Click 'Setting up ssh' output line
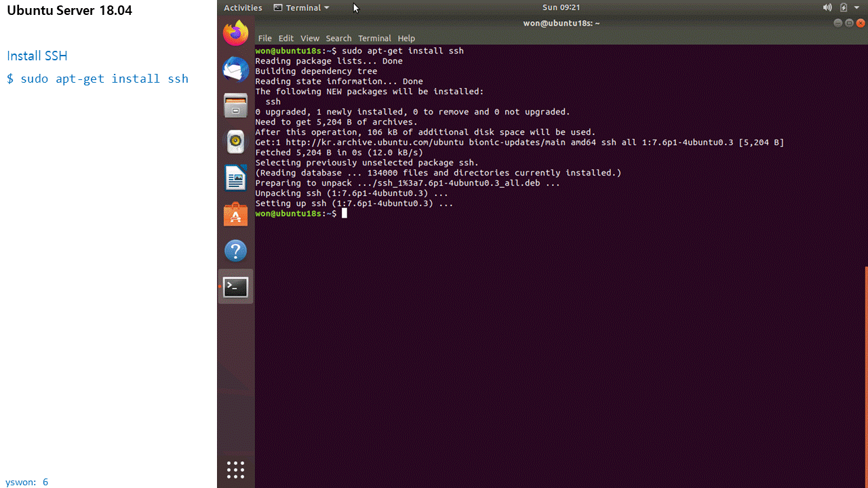Viewport: 868px width, 488px height. pyautogui.click(x=354, y=203)
